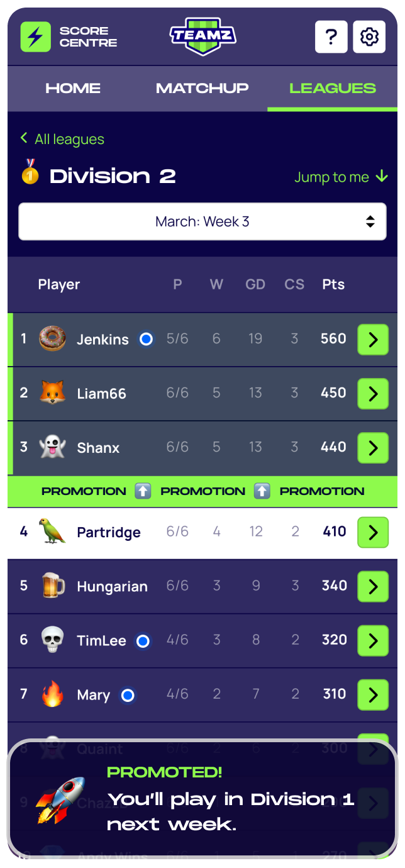
Task: Click blue status dot beside Mary
Action: click(x=128, y=695)
